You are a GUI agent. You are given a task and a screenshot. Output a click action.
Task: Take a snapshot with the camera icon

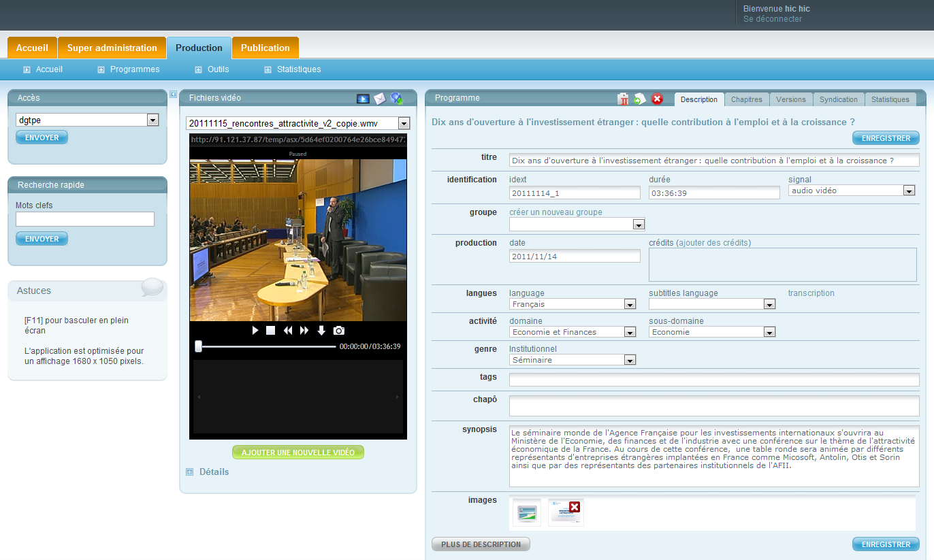(339, 331)
